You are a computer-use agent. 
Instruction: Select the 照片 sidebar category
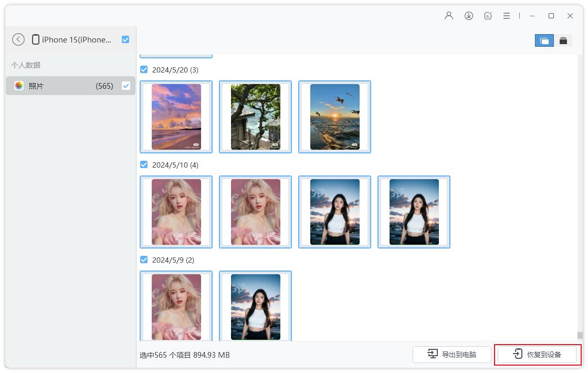click(37, 86)
